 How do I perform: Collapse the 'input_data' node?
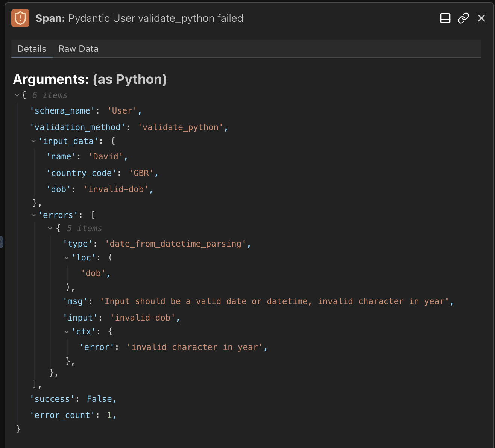[33, 141]
